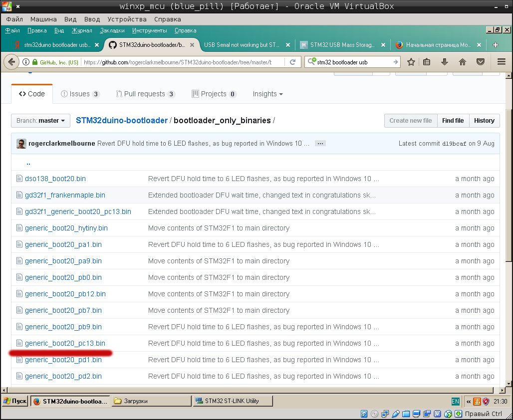Open the Projects tab
Image resolution: width=513 pixels, height=420 pixels.
214,94
